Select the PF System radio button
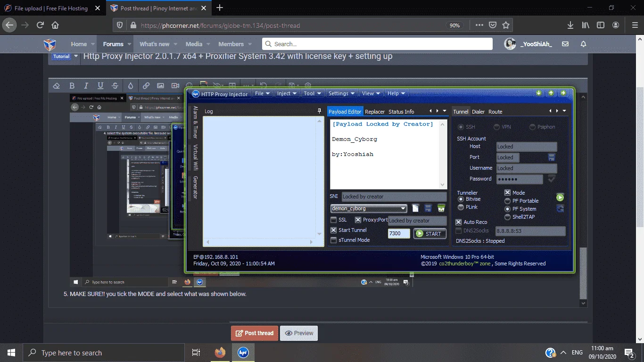The image size is (644, 362). point(508,209)
